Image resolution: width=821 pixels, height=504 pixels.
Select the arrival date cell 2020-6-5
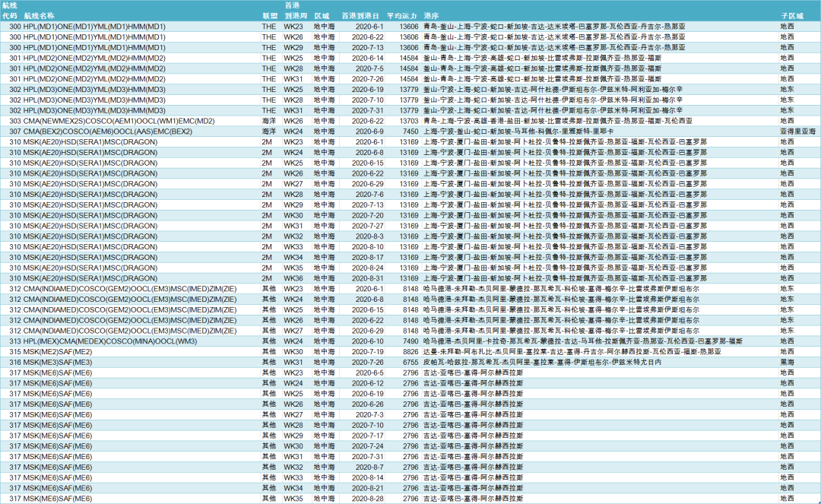[x=369, y=372]
